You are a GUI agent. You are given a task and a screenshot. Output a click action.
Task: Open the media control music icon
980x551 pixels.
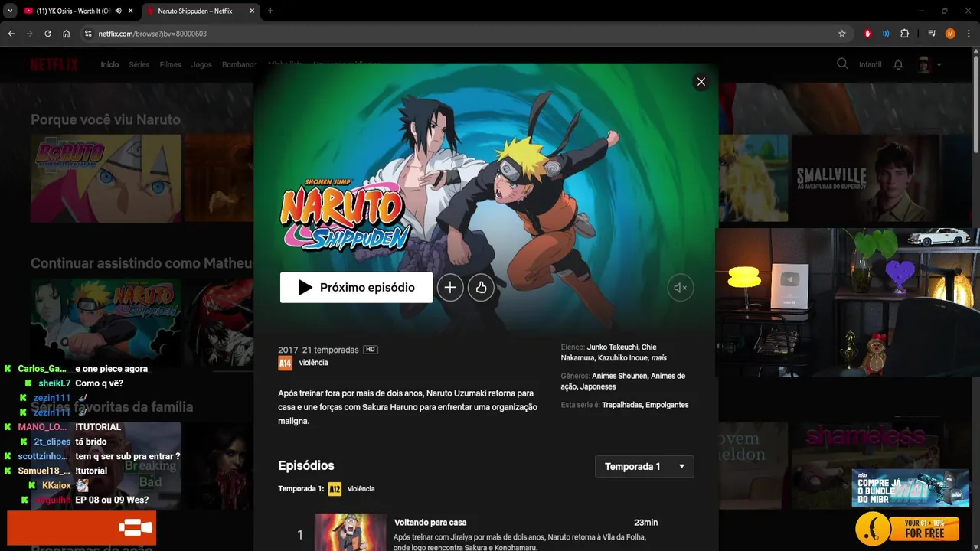pyautogui.click(x=932, y=34)
